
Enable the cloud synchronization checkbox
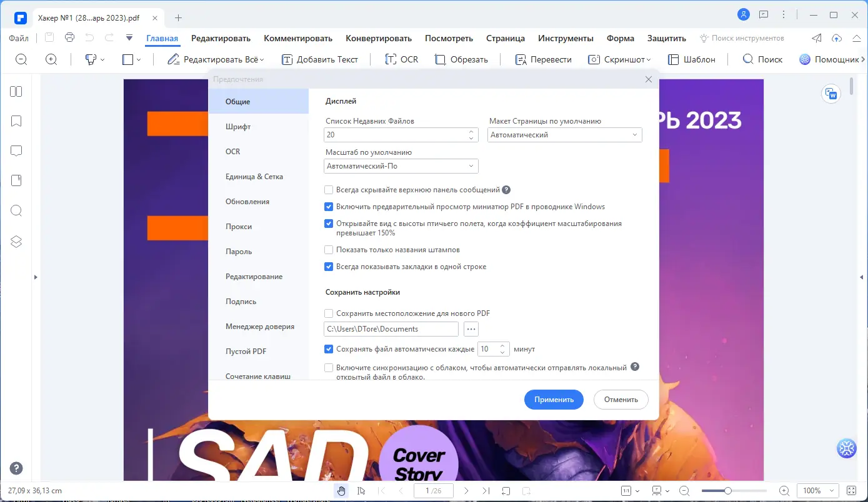(x=329, y=368)
